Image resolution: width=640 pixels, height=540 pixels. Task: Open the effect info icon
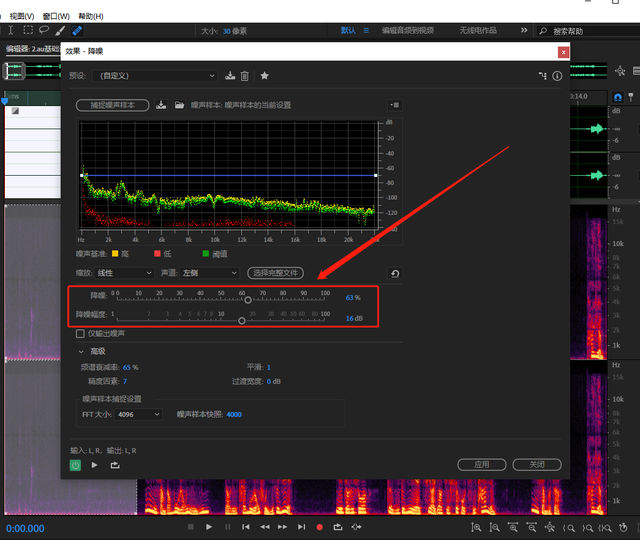(557, 76)
